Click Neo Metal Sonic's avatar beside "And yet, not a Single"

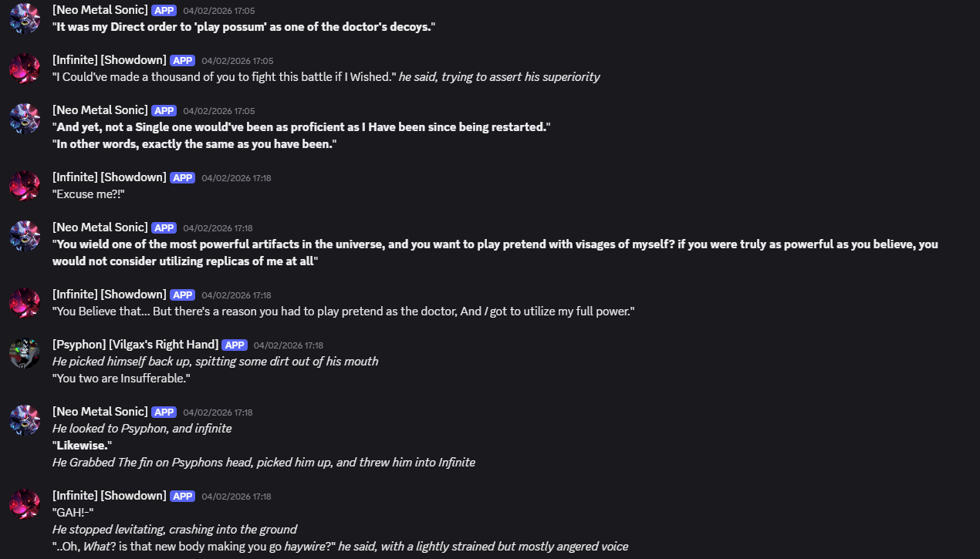(x=25, y=118)
